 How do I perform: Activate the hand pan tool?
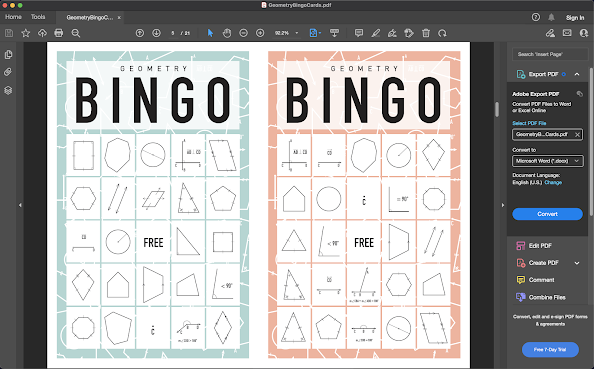coord(227,33)
